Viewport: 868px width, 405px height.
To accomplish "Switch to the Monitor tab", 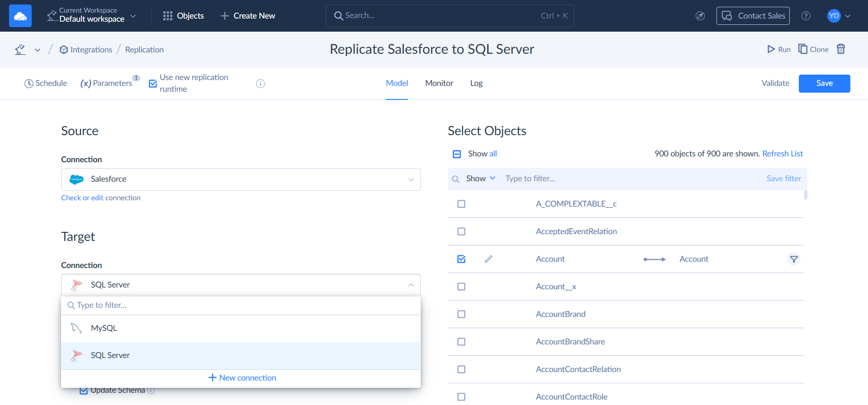I will tap(439, 83).
